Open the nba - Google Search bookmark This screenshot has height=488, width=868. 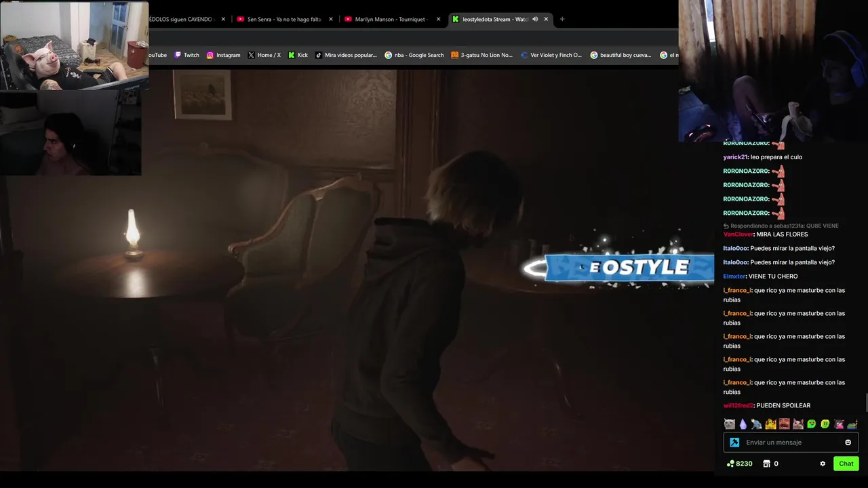[x=414, y=55]
